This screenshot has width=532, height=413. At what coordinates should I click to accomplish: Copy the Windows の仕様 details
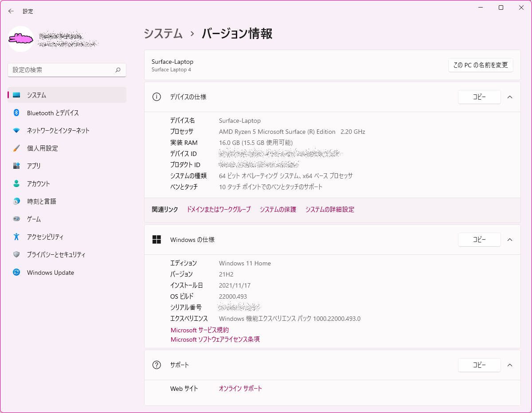coord(479,239)
